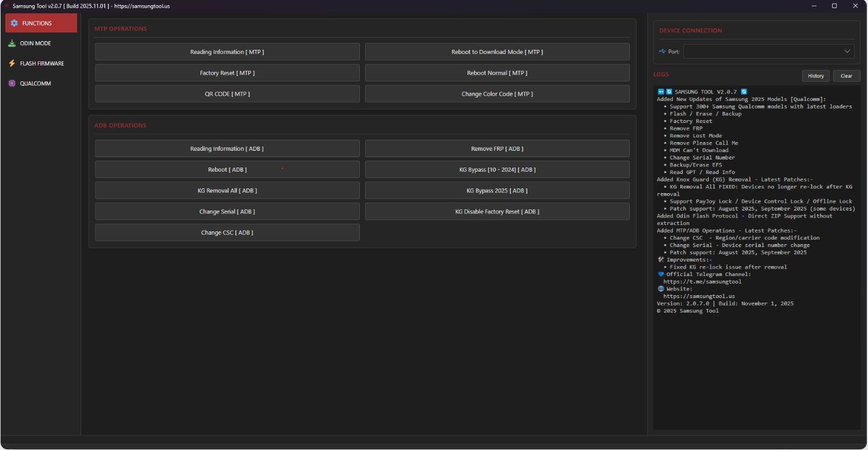Click the Qualcomm chip icon
Viewport: 868px width, 450px height.
point(12,84)
